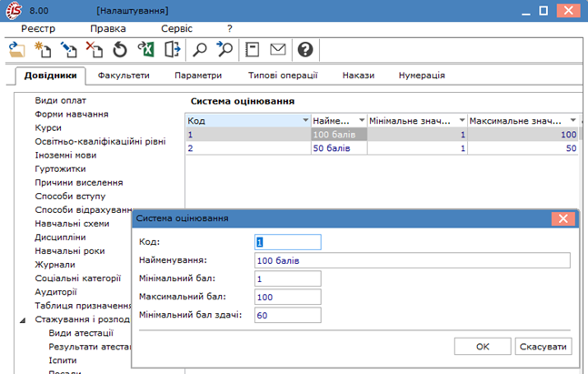Close the Система оцінювання dialog
This screenshot has width=588, height=374.
tap(563, 218)
